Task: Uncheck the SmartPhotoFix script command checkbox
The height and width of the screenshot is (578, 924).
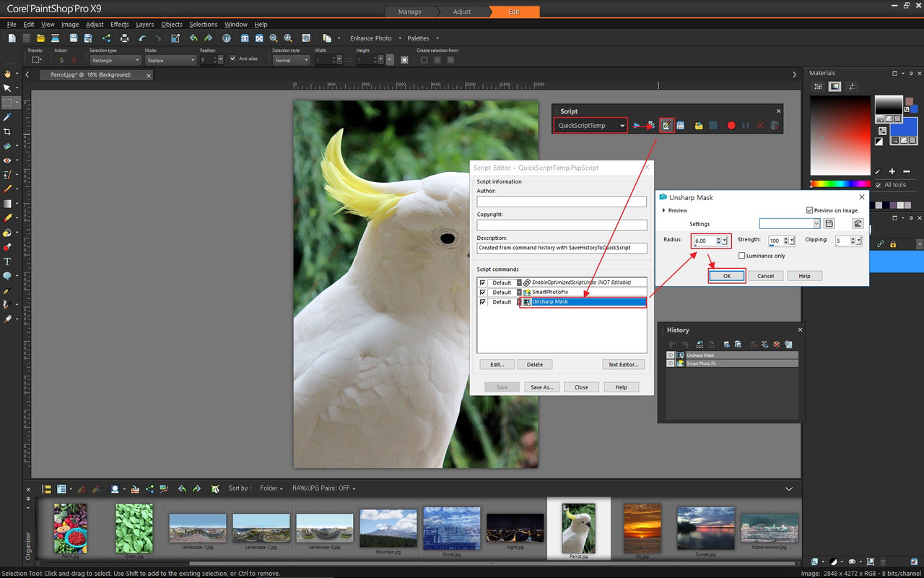Action: (483, 292)
